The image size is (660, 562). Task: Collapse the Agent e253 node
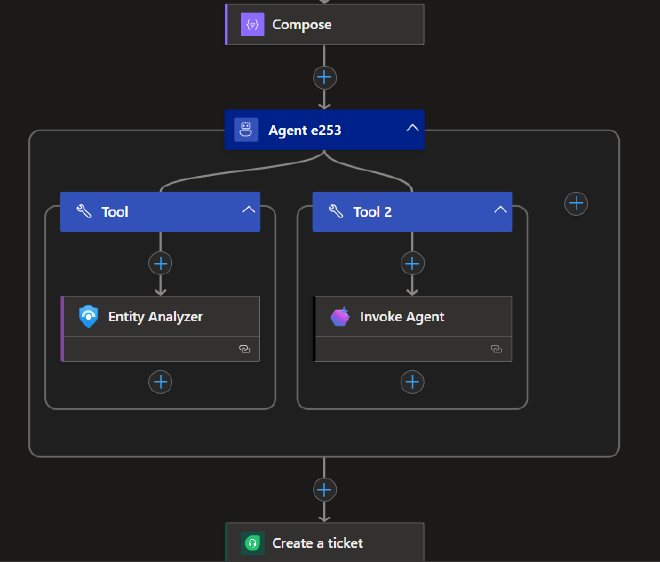[411, 129]
